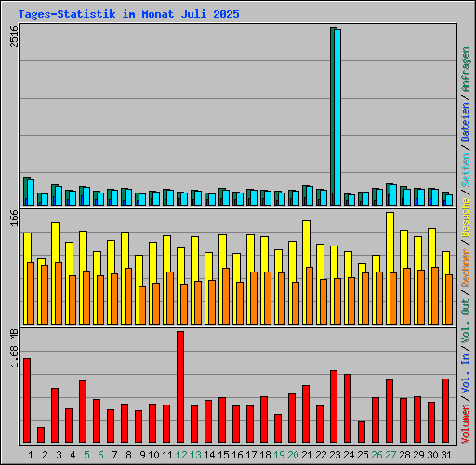The width and height of the screenshot is (476, 465).
Task: Click the green weekend day label "5"
Action: pos(86,455)
